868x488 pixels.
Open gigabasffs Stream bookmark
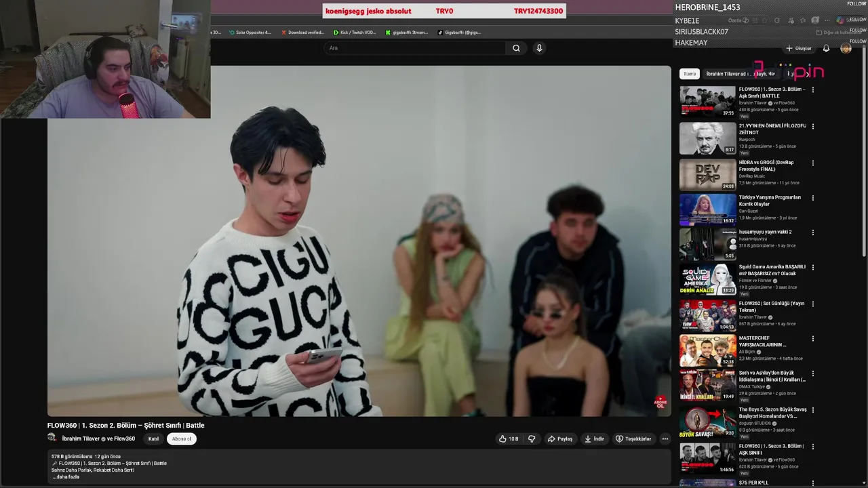pyautogui.click(x=407, y=32)
